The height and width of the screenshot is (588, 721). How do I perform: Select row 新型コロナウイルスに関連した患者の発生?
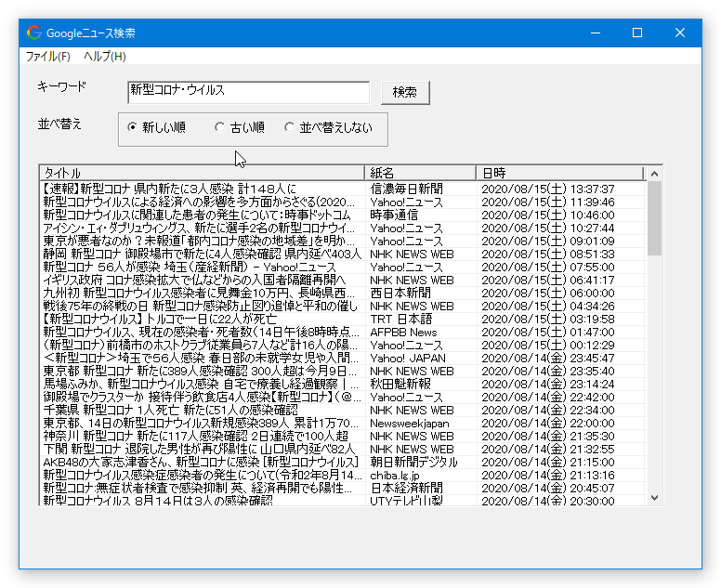[x=343, y=215]
